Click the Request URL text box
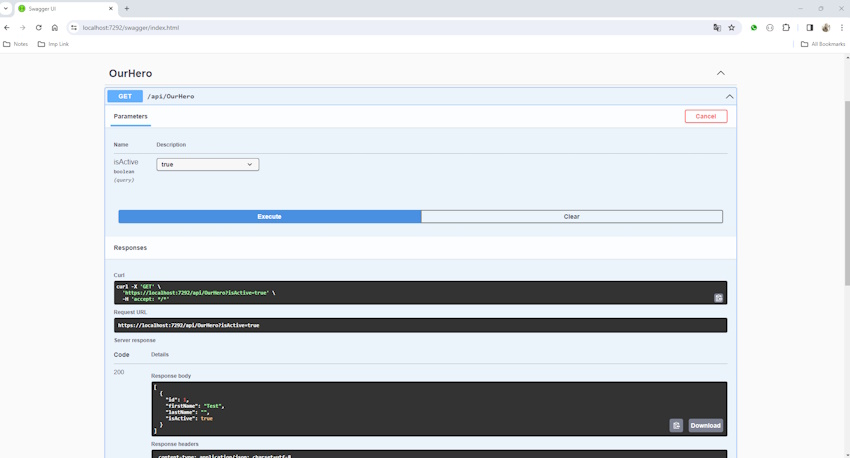Screen dimensions: 850x458 click(420, 325)
